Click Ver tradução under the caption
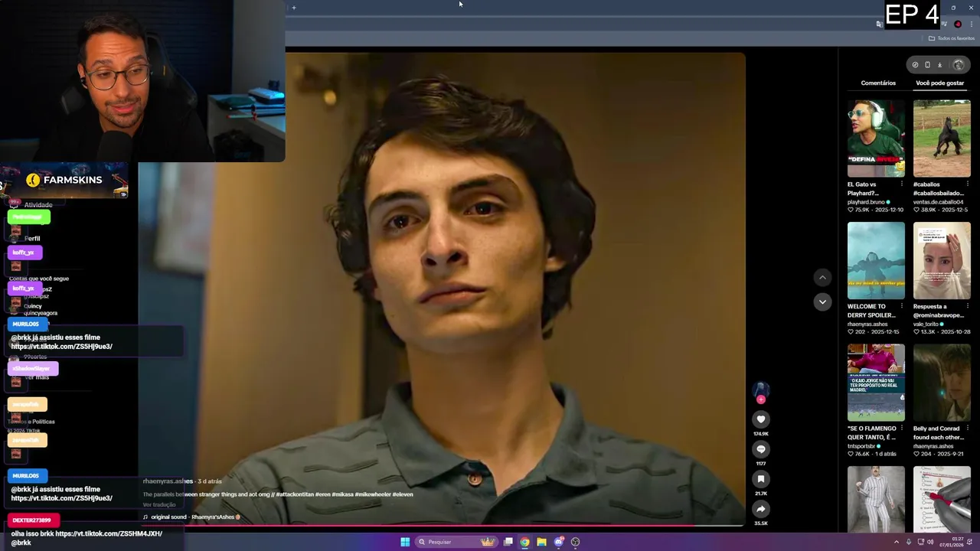Viewport: 980px width, 551px height. pos(159,505)
